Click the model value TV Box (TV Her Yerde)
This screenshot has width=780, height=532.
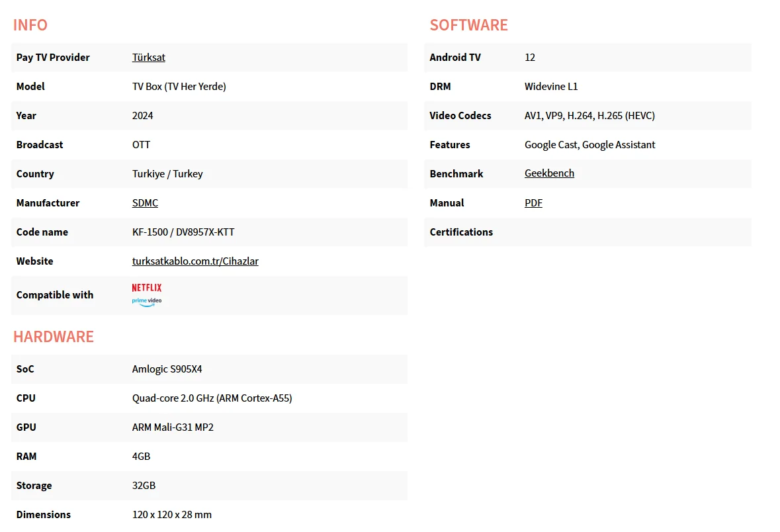pos(179,87)
